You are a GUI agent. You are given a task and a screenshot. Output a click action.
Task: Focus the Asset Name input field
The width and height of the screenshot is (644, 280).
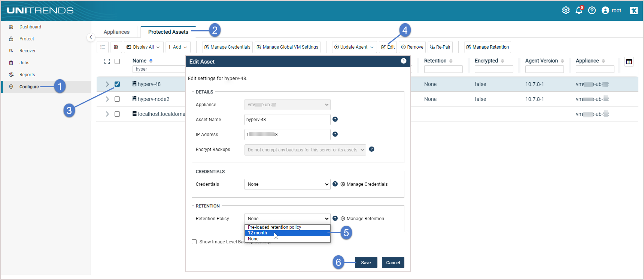[x=287, y=120]
